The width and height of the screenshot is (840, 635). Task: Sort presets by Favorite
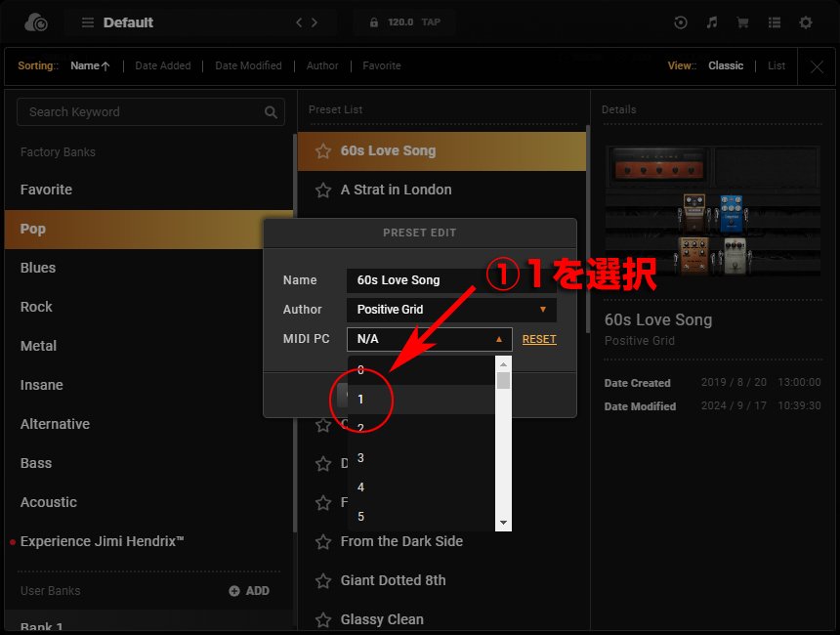[x=382, y=65]
